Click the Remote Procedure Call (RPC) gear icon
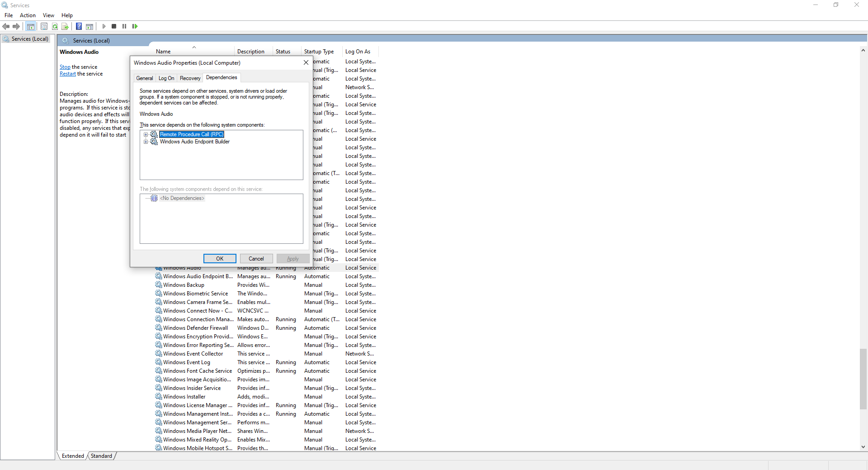 tap(154, 134)
